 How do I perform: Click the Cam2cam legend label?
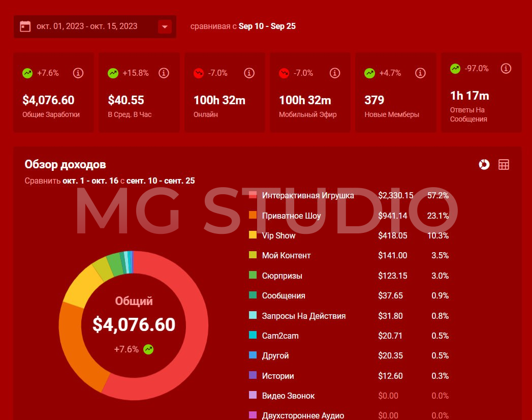tap(280, 336)
